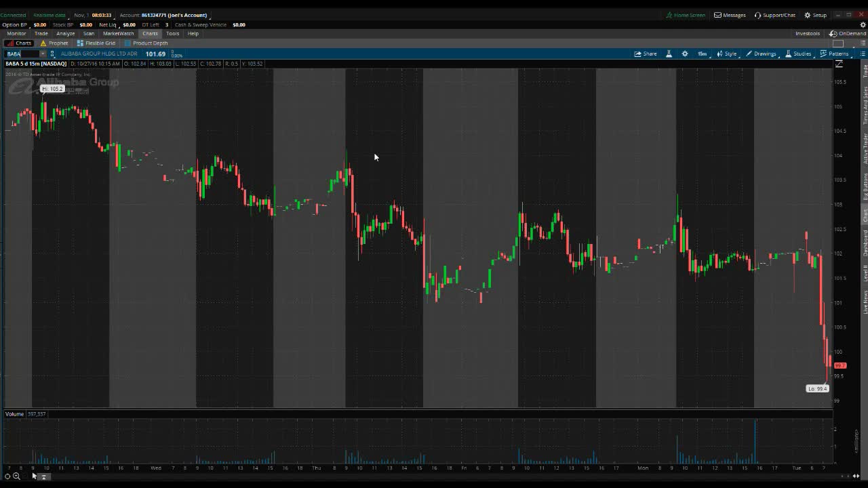
Task: Open the Live News sidebar panel
Action: (x=865, y=302)
